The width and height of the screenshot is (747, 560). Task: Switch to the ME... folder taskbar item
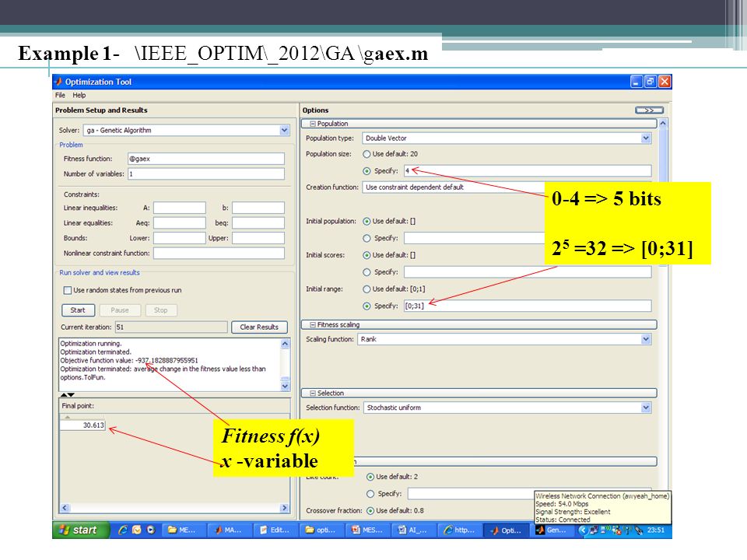[184, 530]
